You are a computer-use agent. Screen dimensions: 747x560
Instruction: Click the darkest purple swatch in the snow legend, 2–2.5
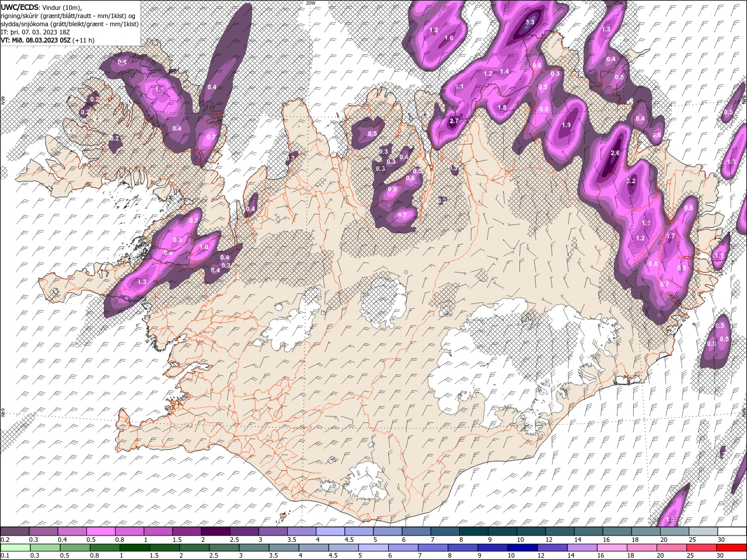click(x=215, y=531)
